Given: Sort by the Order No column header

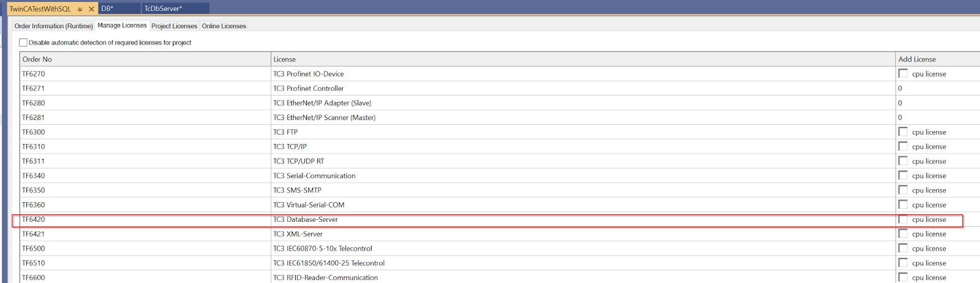Looking at the screenshot, I should (145, 59).
